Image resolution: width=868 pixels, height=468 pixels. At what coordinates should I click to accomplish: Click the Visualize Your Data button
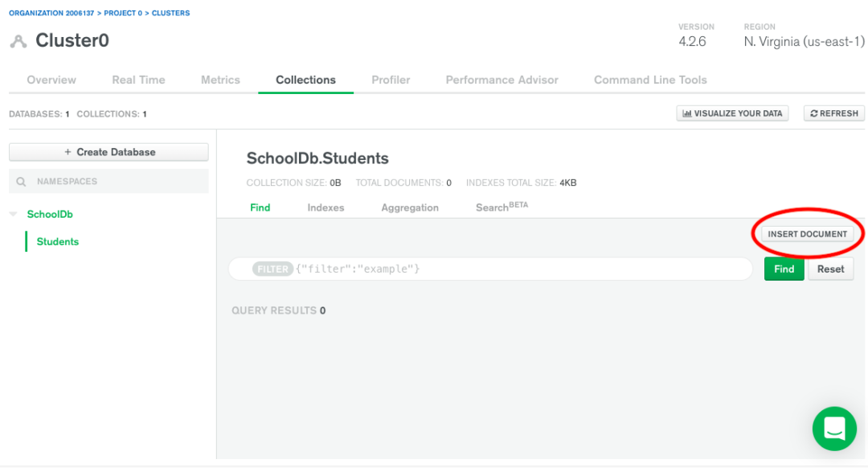(x=732, y=113)
